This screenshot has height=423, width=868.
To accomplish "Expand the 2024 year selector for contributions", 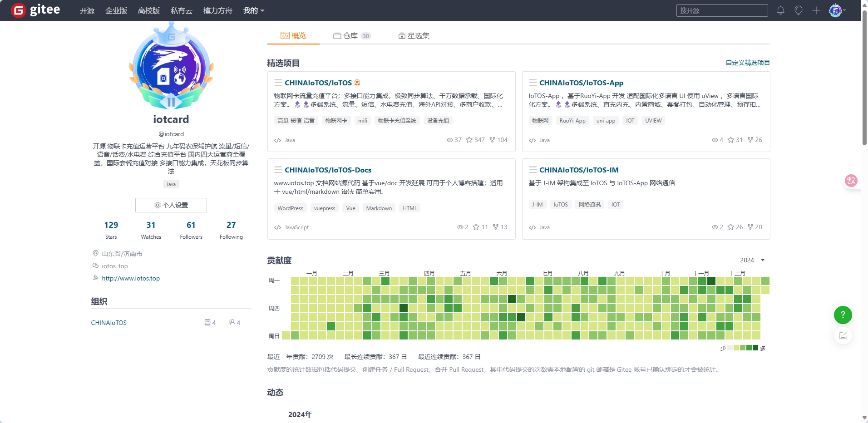I will 752,260.
